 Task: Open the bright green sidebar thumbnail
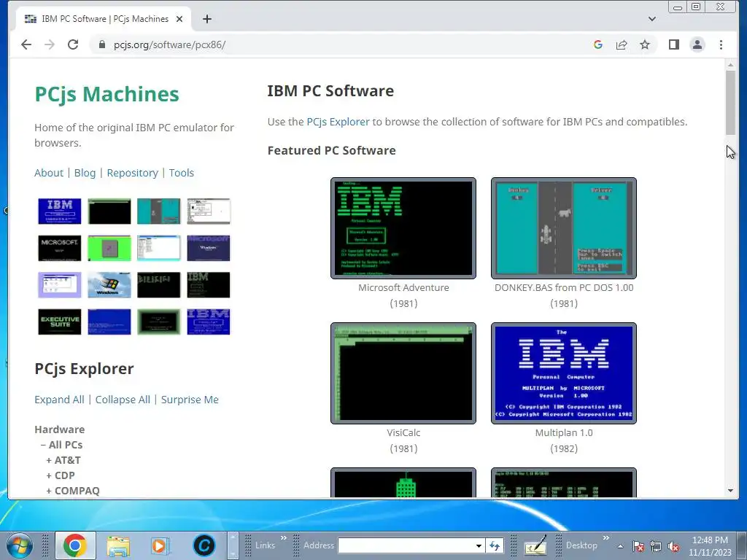pyautogui.click(x=109, y=248)
